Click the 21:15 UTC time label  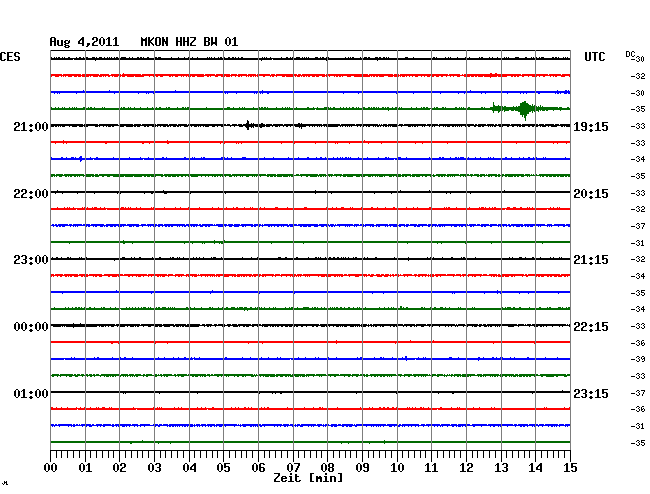pos(591,260)
